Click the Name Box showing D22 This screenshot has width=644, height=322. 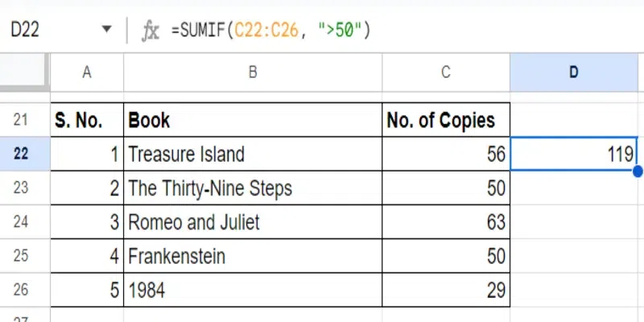point(48,31)
